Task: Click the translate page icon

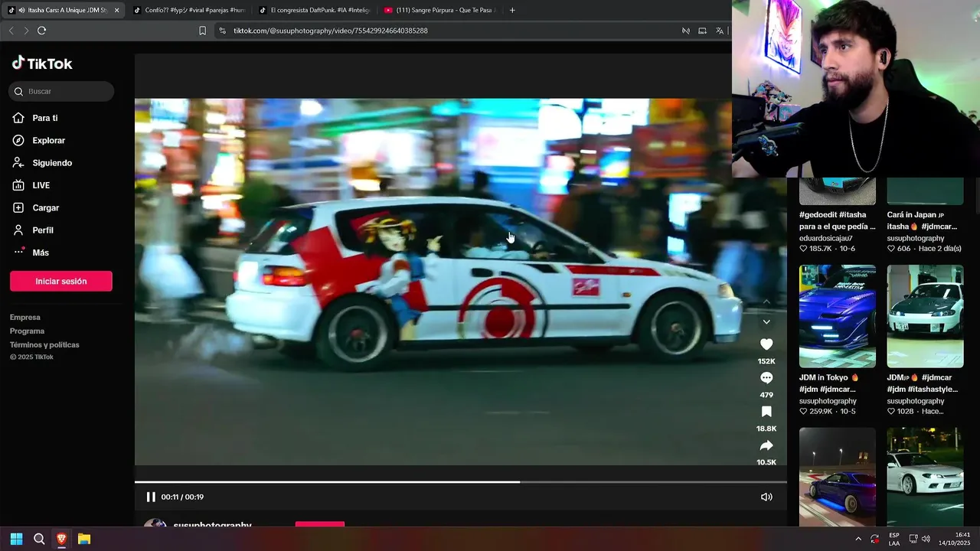Action: pyautogui.click(x=720, y=31)
